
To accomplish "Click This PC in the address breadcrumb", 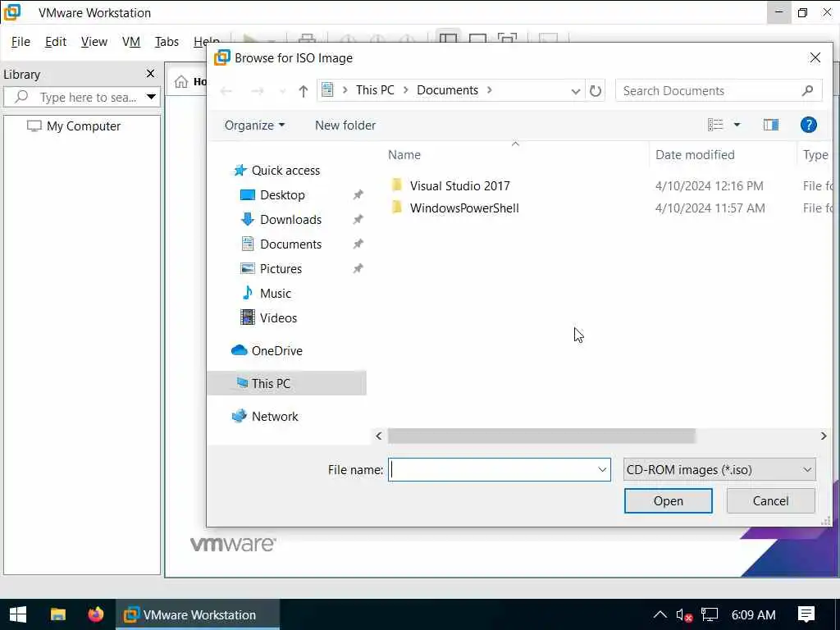I will [375, 90].
